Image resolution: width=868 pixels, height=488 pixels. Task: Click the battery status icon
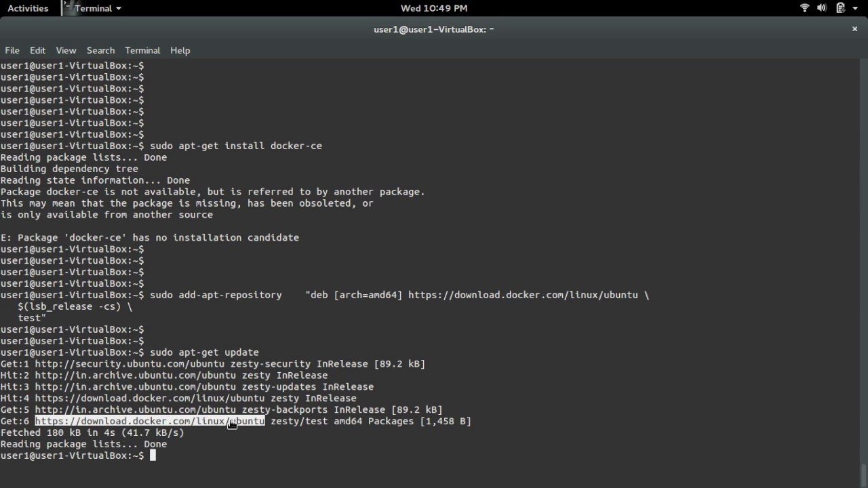(840, 8)
